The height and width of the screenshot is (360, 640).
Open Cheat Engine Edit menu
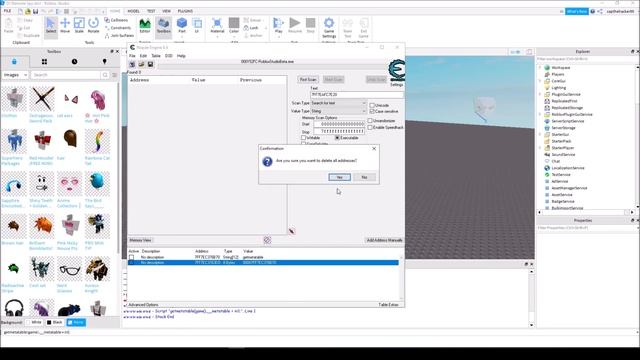[x=143, y=56]
